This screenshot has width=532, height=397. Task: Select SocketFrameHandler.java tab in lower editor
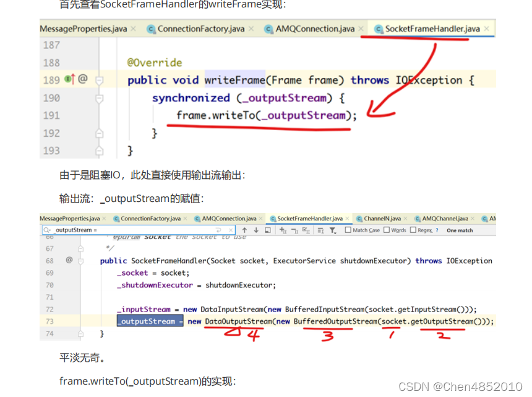310,219
